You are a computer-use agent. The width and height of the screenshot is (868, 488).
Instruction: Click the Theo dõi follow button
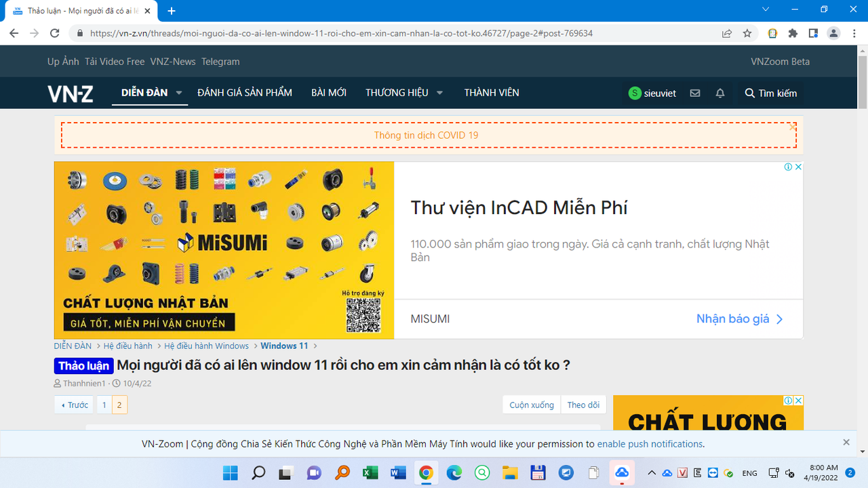(583, 405)
